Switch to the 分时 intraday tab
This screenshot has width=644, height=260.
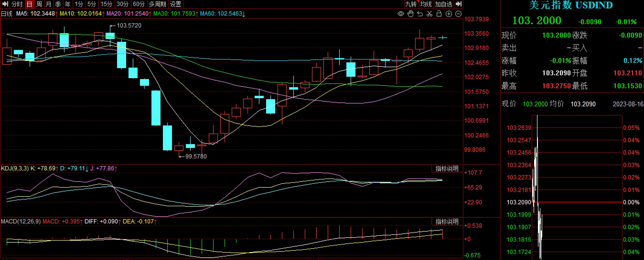pyautogui.click(x=17, y=4)
